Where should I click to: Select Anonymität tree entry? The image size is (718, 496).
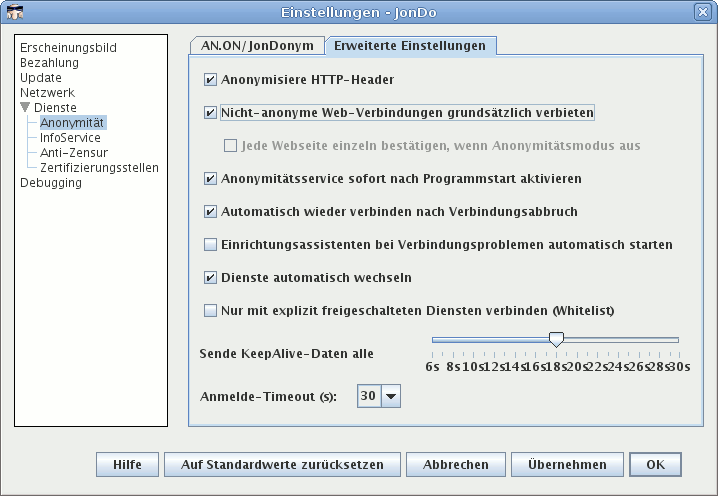pos(72,123)
